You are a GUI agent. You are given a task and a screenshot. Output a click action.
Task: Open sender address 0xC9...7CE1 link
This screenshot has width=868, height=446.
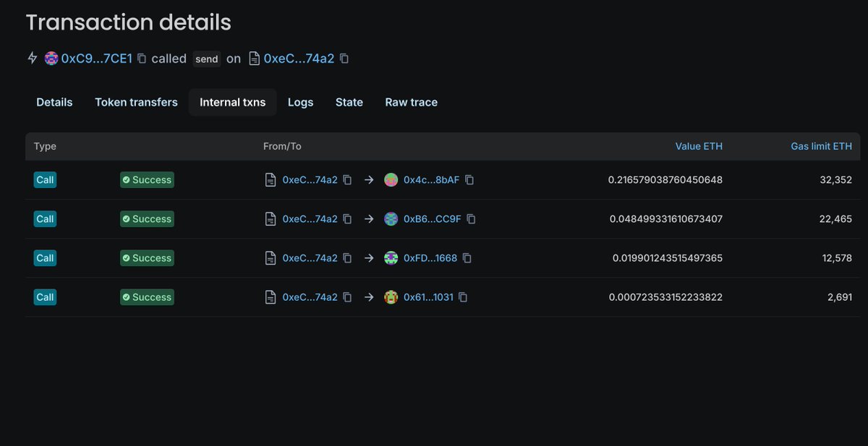tap(97, 59)
